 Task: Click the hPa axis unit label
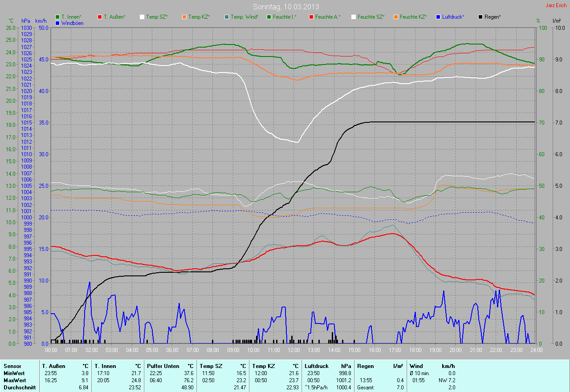tap(25, 21)
